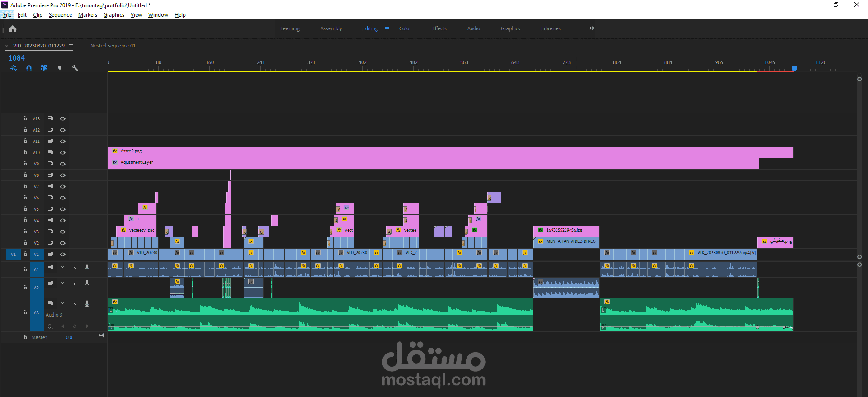Viewport: 868px width, 397px height.
Task: Click the vertical zoom scrollbar handle at the top right
Action: 859,79
